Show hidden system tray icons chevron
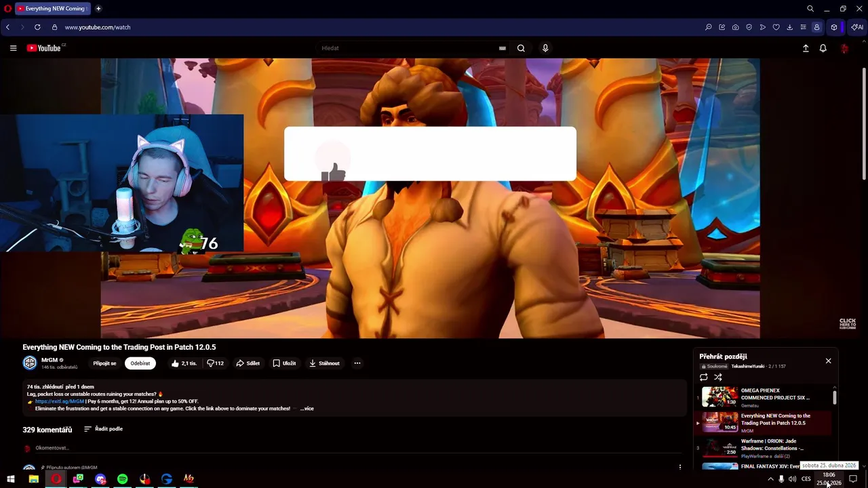Screen dimensions: 868x488 pos(770,479)
